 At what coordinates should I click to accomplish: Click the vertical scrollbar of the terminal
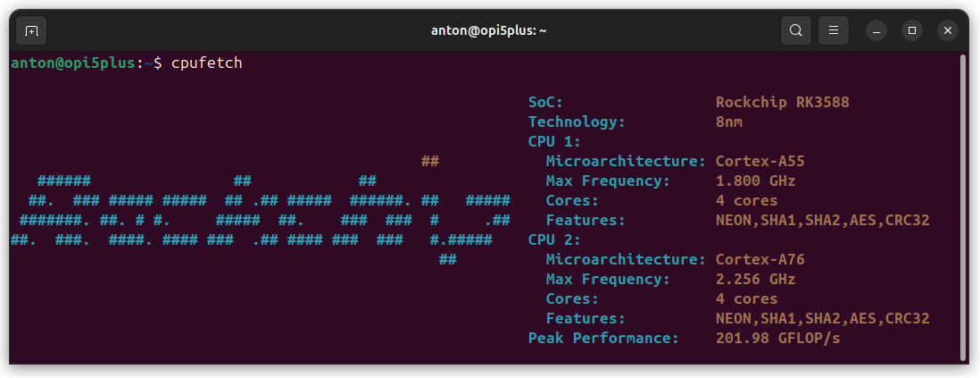tap(962, 206)
